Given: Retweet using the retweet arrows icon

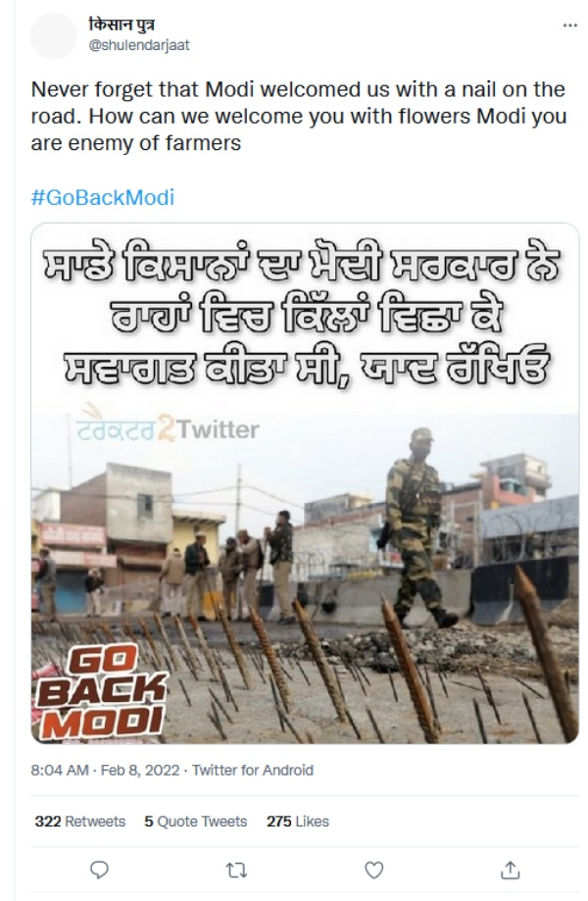Looking at the screenshot, I should (236, 872).
